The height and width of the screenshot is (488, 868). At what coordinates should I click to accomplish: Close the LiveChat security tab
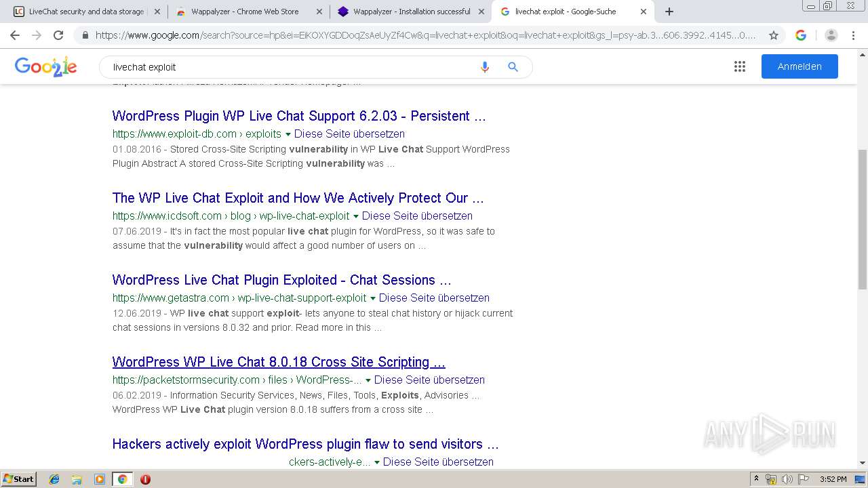click(157, 12)
